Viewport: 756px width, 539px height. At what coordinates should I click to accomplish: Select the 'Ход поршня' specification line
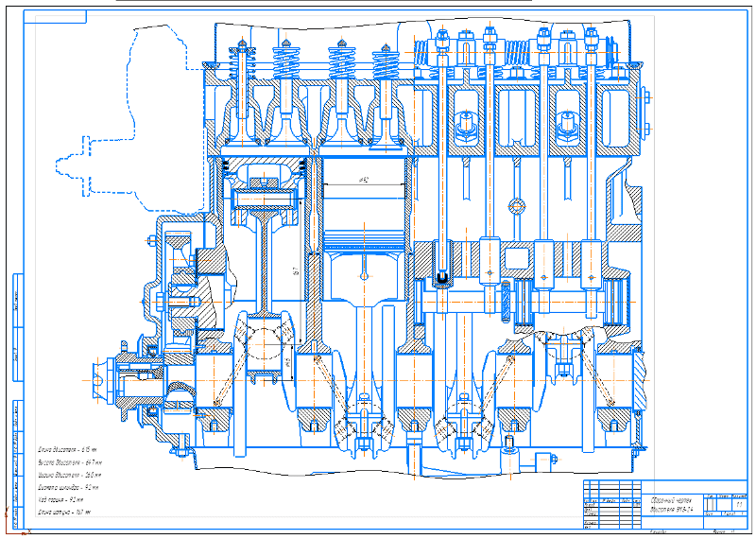(x=60, y=500)
